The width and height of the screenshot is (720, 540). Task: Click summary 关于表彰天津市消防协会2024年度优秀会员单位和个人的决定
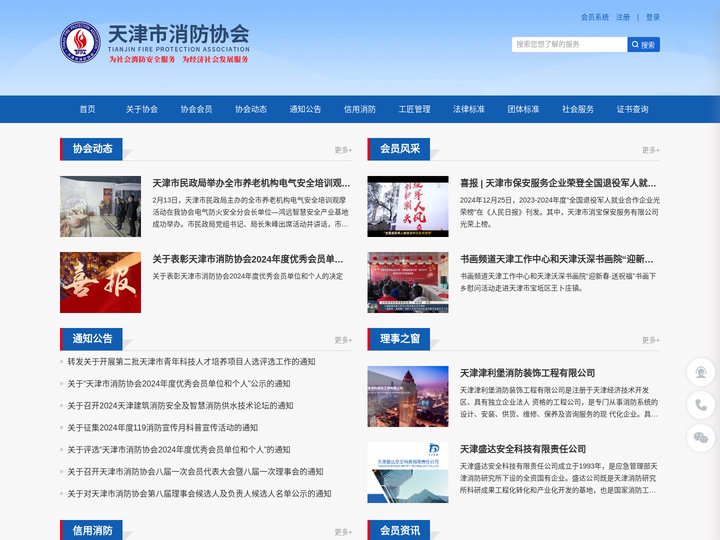(x=248, y=276)
